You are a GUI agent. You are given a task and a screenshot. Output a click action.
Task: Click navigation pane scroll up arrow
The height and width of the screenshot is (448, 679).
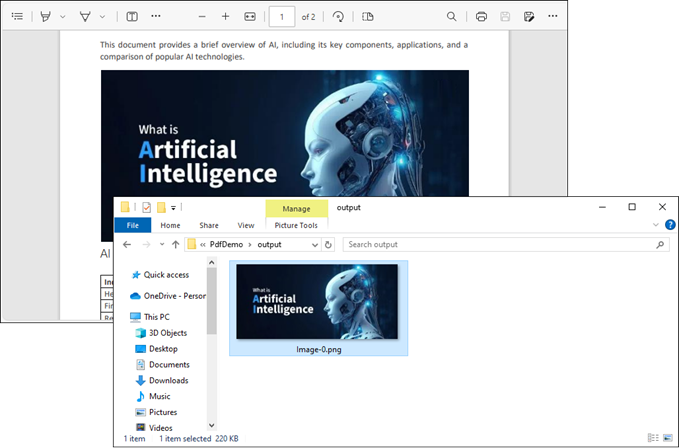211,262
